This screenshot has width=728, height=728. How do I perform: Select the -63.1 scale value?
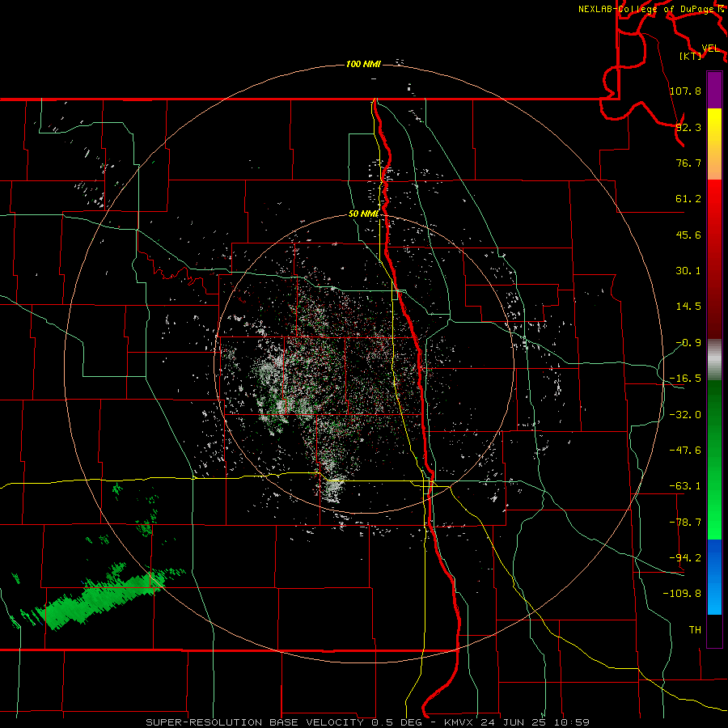point(685,486)
